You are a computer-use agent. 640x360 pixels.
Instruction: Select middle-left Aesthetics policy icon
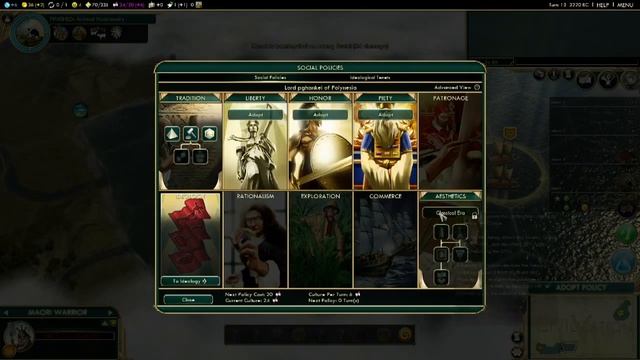[441, 255]
